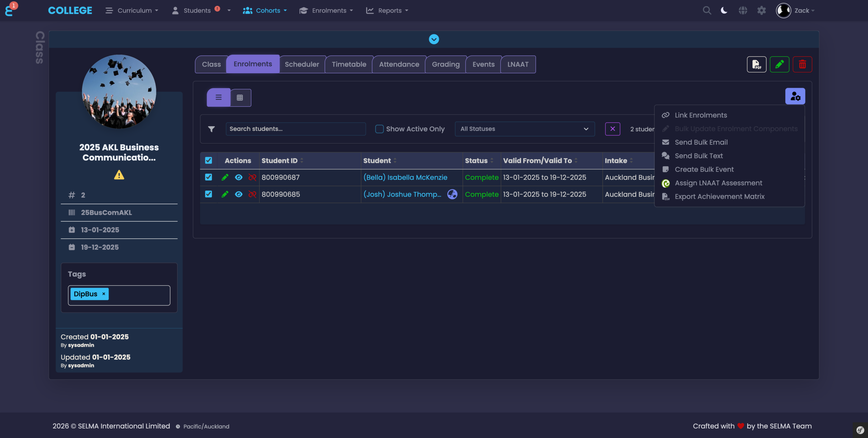The height and width of the screenshot is (438, 868).
Task: Uncheck Isabella McKenzie's row checkbox
Action: [209, 177]
